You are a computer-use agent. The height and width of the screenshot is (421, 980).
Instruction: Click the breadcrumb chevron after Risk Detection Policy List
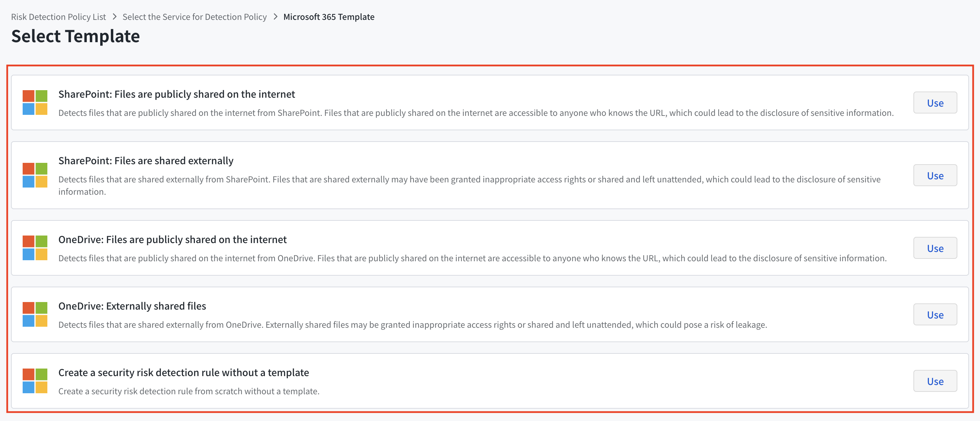pos(114,17)
